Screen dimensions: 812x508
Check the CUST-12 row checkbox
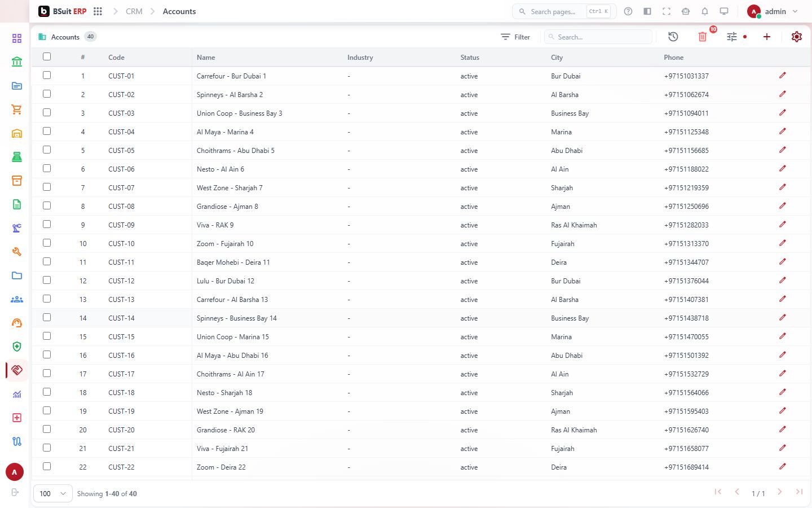[47, 280]
